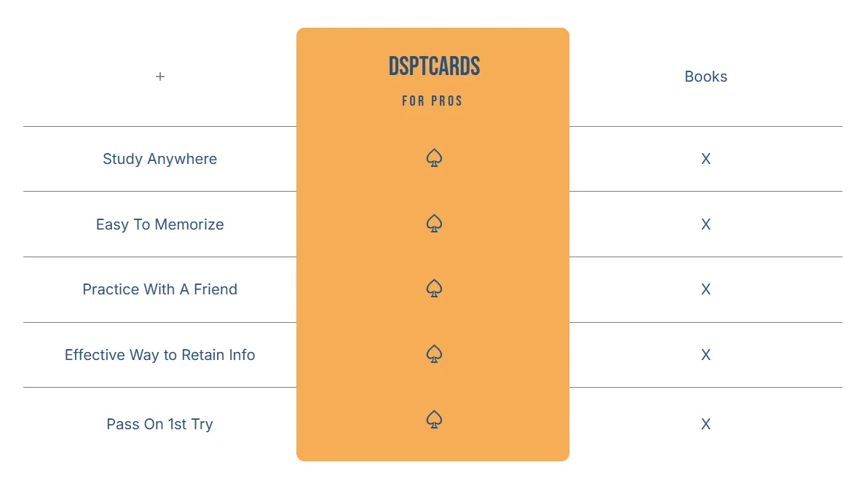Screen dimensions: 868x489
Task: Click the plus icon in the header
Action: coord(160,77)
